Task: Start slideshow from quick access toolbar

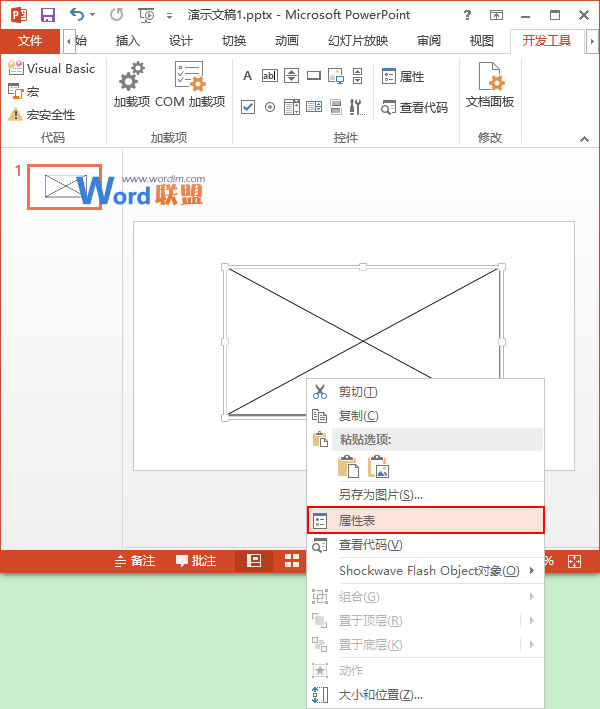Action: [x=146, y=15]
